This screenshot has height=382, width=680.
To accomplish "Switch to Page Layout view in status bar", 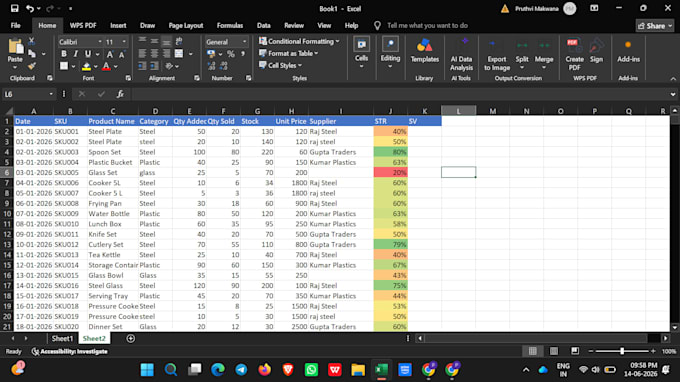I will click(x=554, y=351).
